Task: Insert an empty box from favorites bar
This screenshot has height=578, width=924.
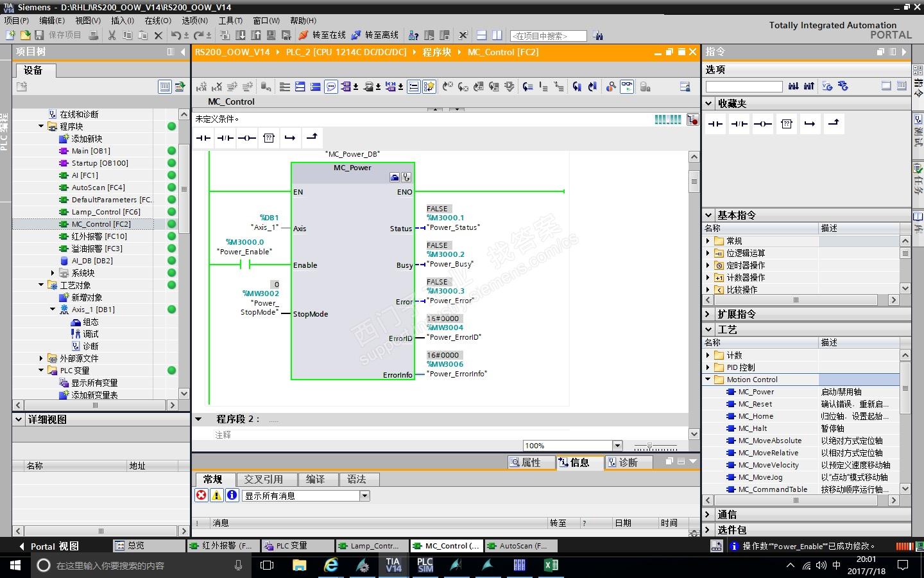Action: [269, 137]
